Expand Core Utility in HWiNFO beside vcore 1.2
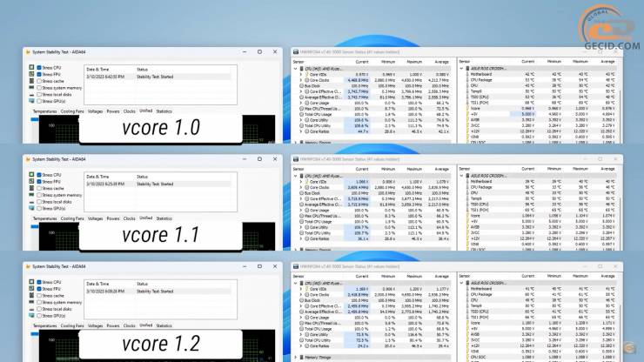The height and width of the screenshot is (362, 644). pyautogui.click(x=301, y=334)
